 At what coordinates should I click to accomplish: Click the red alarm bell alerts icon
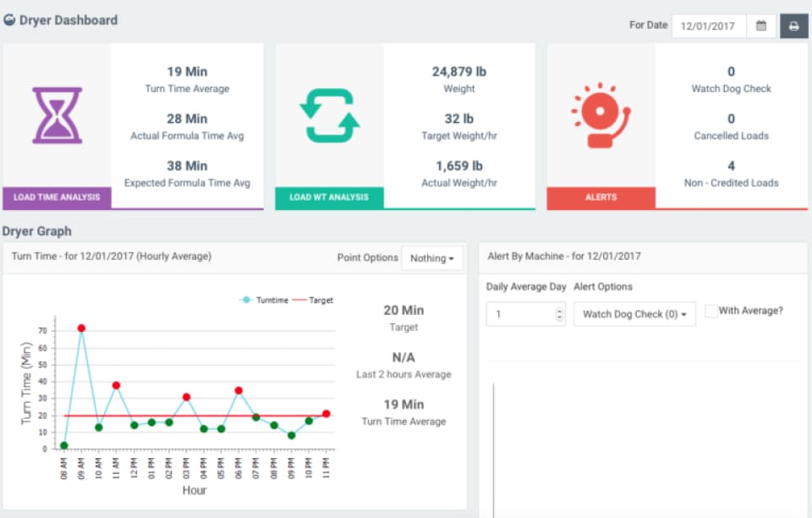(x=601, y=115)
